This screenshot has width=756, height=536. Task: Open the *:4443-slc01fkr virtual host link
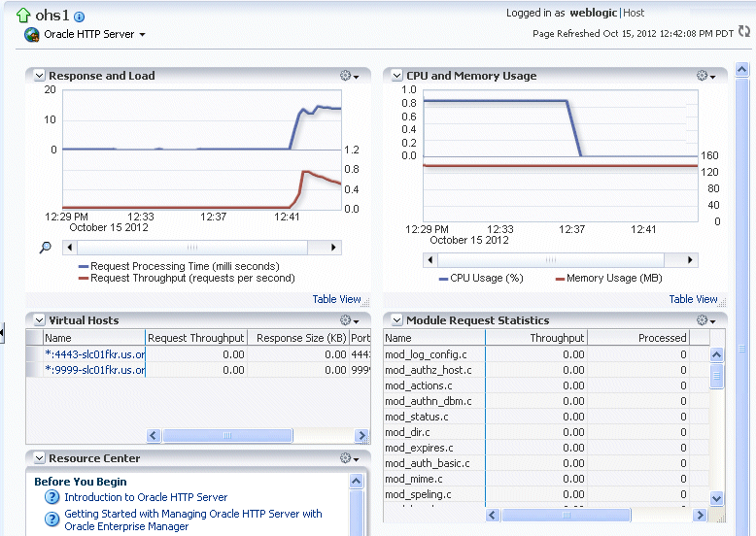coord(94,354)
